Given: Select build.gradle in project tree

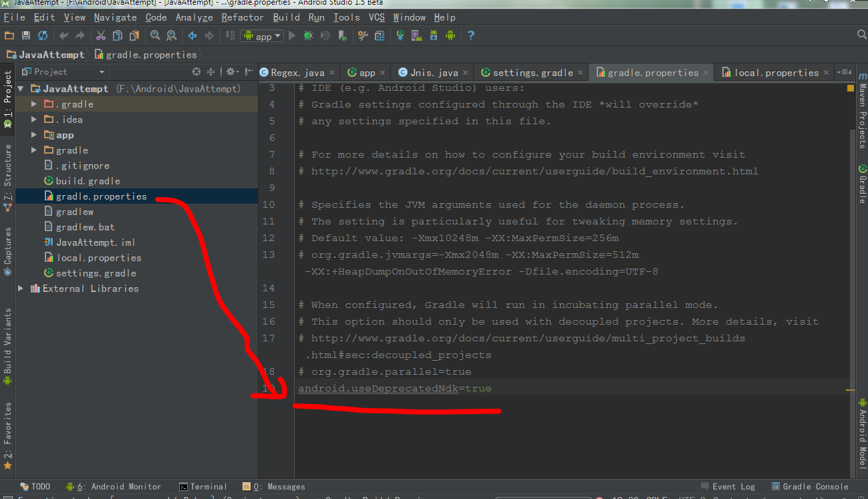Looking at the screenshot, I should tap(88, 181).
